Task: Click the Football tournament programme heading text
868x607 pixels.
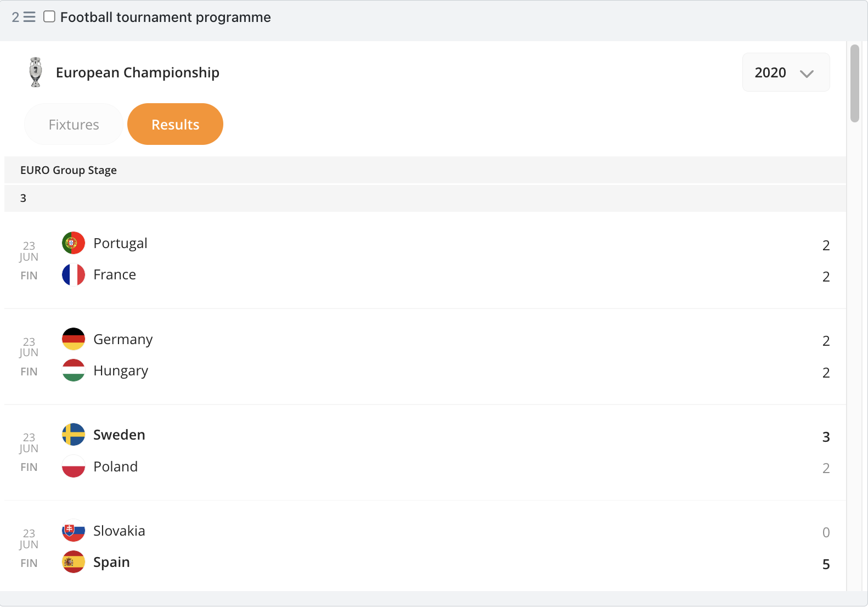Action: click(166, 17)
